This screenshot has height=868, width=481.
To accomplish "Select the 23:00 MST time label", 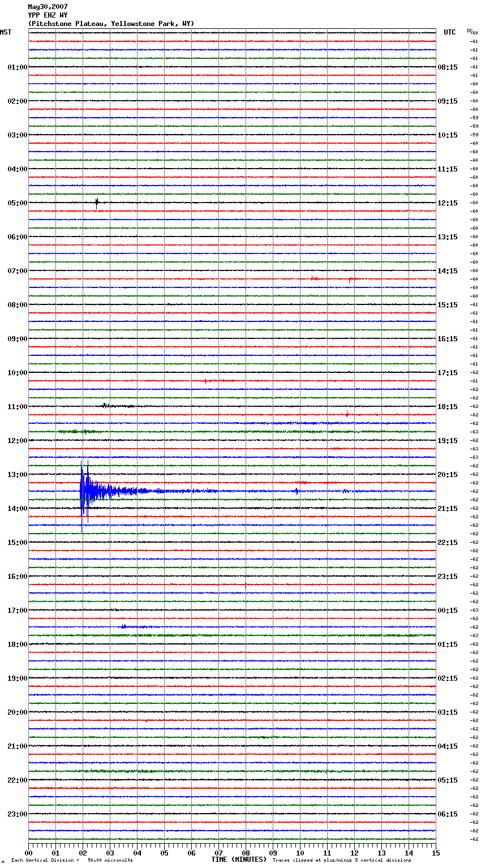I will tap(17, 814).
